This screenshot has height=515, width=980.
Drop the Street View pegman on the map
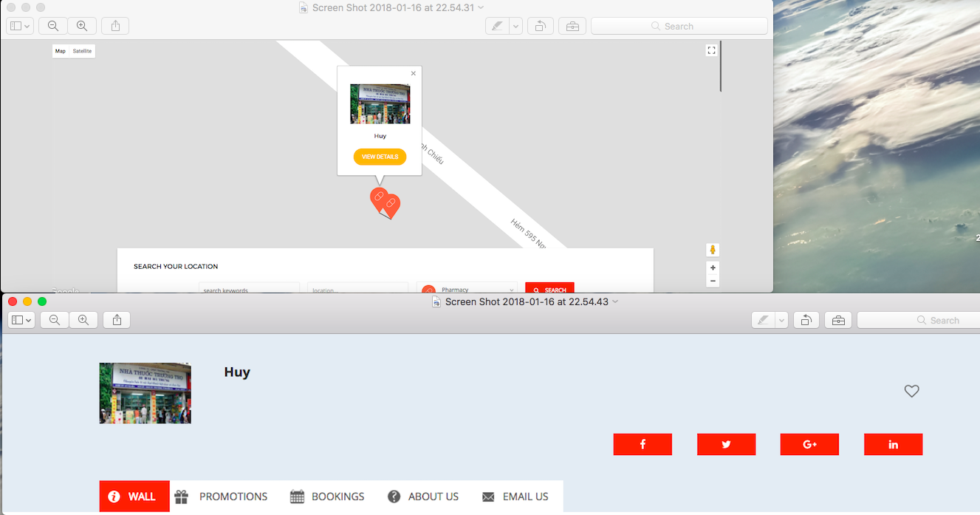pos(713,250)
